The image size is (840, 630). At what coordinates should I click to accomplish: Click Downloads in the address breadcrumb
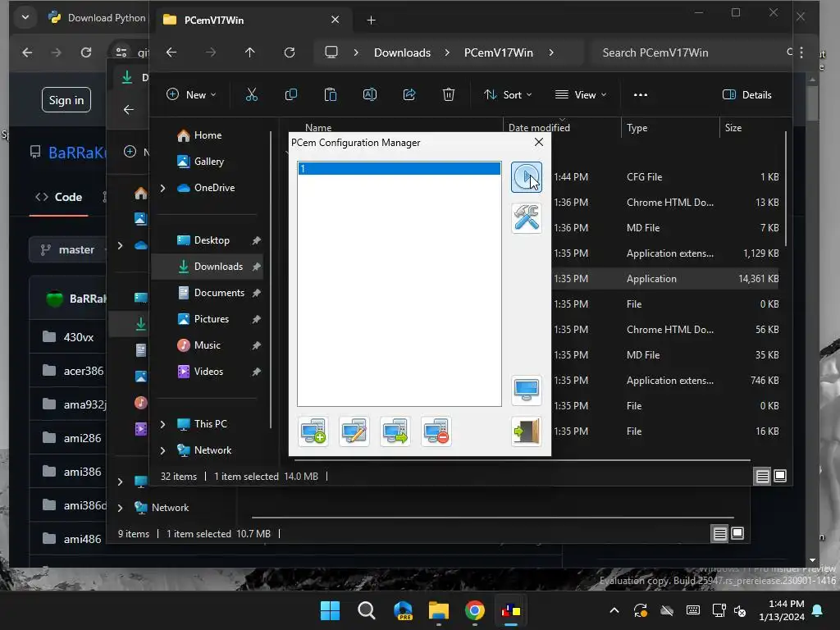[x=402, y=52]
